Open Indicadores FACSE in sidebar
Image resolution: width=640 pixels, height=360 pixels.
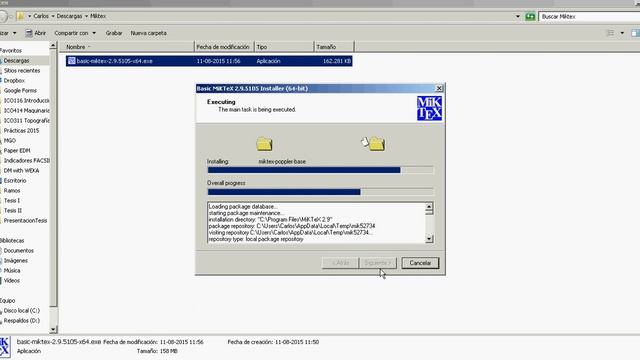26,161
